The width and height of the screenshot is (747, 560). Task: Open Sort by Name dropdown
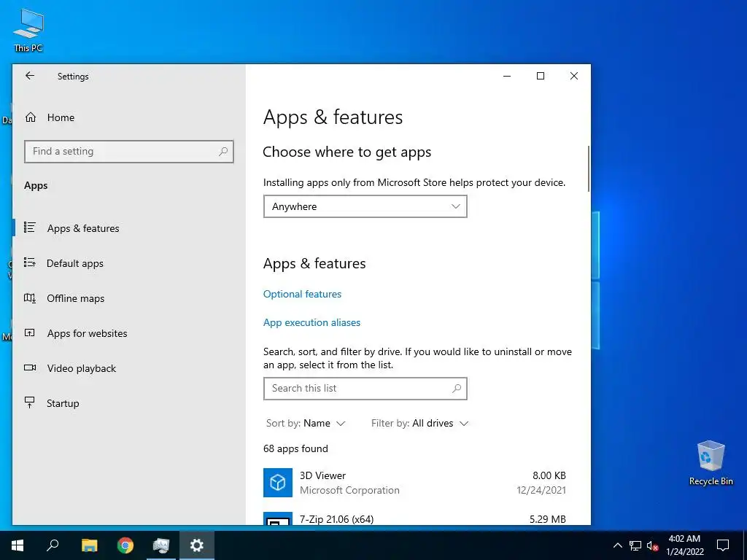point(306,424)
